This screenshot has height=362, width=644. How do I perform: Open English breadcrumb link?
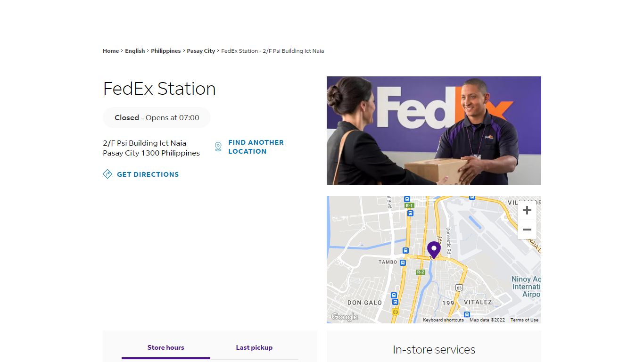pos(135,51)
